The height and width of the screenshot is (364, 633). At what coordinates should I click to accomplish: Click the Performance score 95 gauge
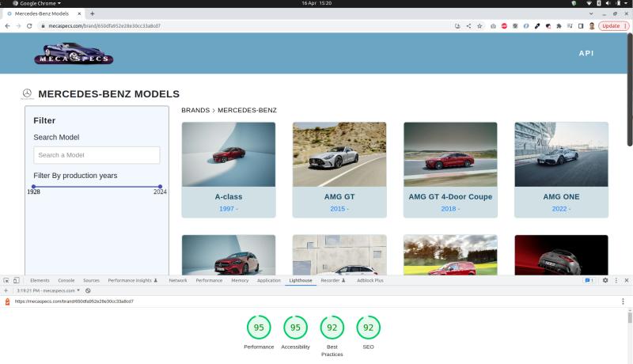click(x=259, y=328)
